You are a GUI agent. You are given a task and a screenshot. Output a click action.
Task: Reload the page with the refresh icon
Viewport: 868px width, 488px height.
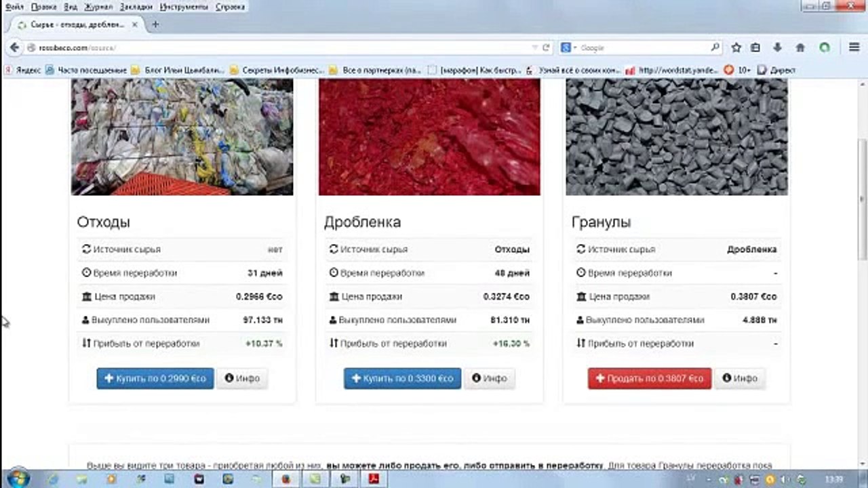pos(546,48)
